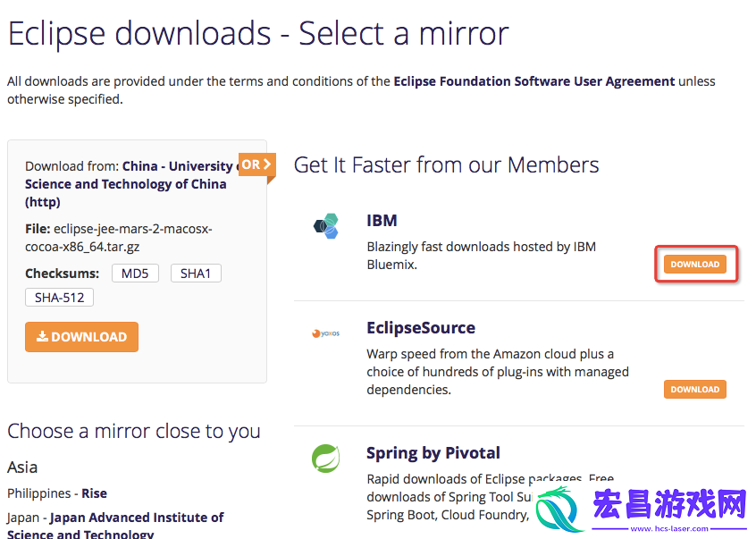Click the file name eclipse-jee-mars-2-macosx-cocoa-x86_64.tar.gz
Image resolution: width=756 pixels, height=539 pixels.
point(119,238)
